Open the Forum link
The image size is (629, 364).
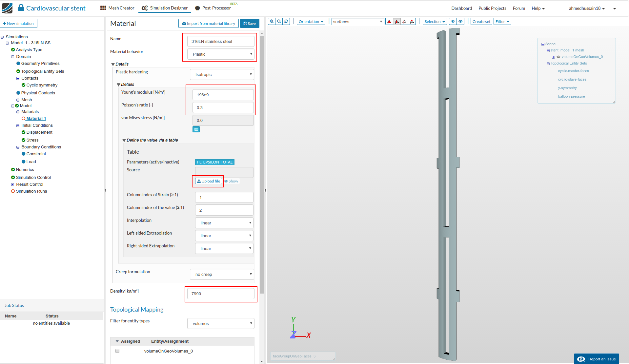tap(519, 8)
